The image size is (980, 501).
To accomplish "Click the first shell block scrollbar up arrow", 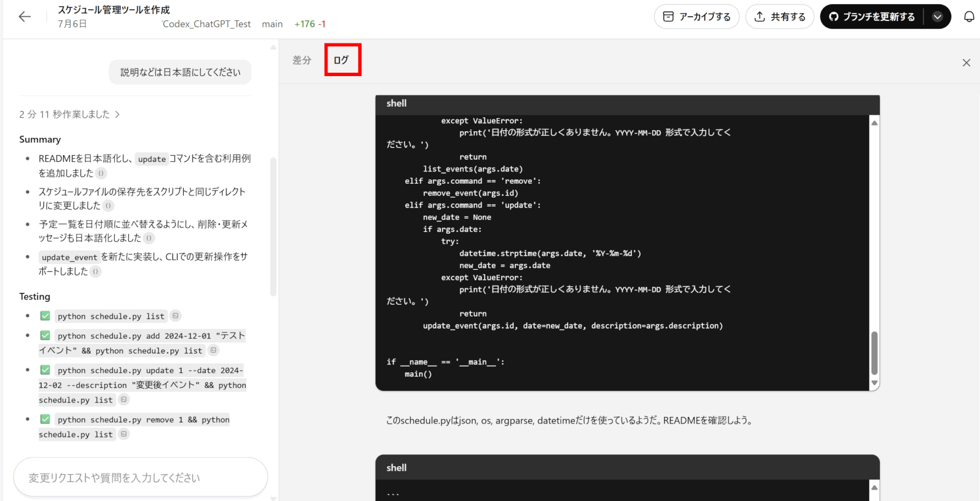I will tap(874, 123).
